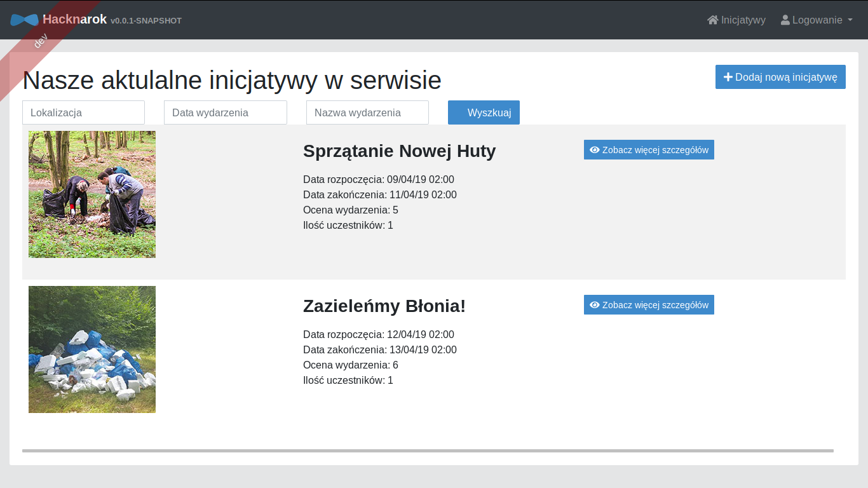The height and width of the screenshot is (488, 868).
Task: Click the Hacknarok brand name link
Action: click(74, 19)
